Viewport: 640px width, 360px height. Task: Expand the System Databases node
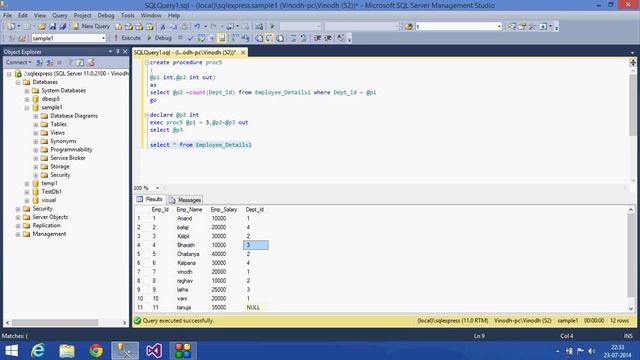coord(27,91)
